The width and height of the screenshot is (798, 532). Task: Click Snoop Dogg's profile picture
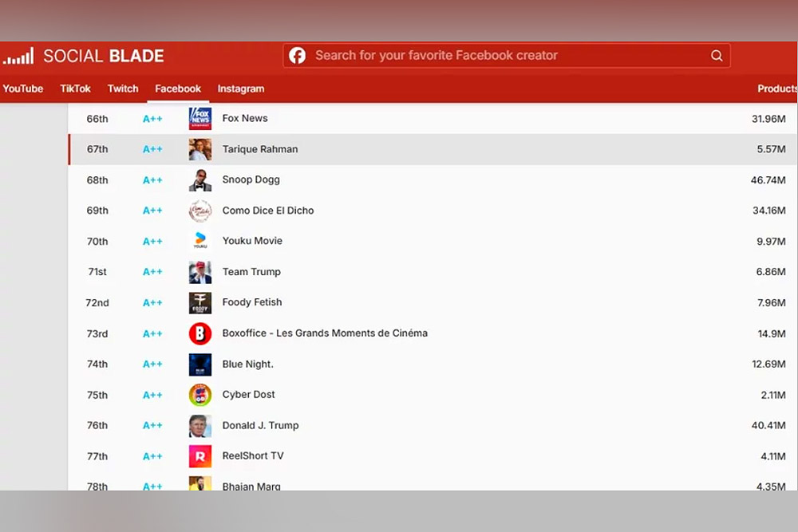(x=200, y=180)
